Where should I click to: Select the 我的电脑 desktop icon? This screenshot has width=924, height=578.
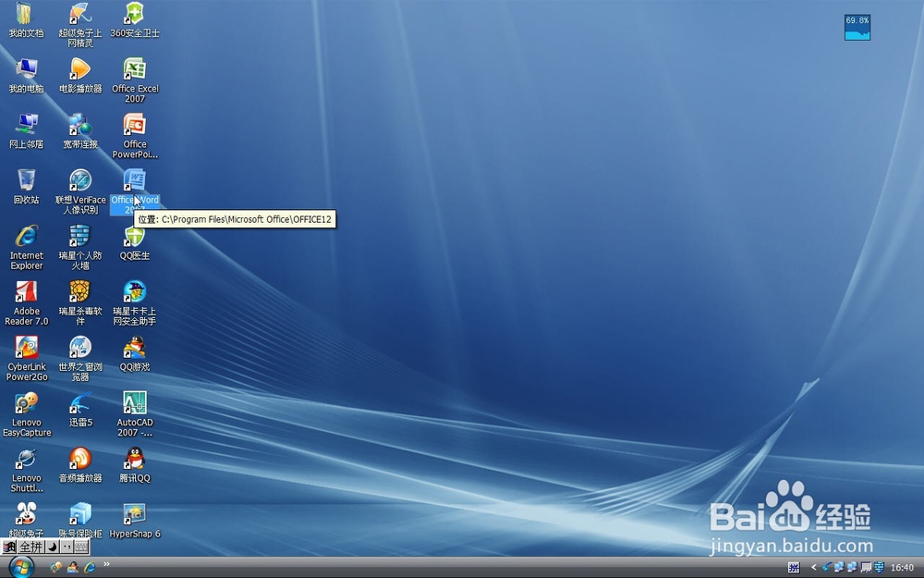26,76
